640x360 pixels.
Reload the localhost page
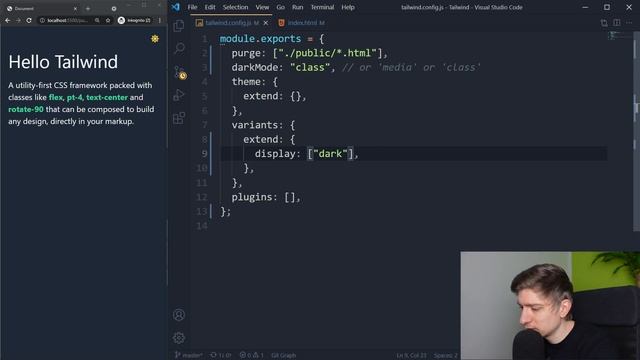pos(29,20)
